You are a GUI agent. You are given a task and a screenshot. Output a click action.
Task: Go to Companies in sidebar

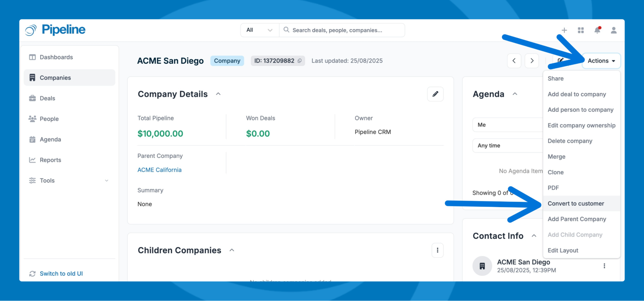69,78
